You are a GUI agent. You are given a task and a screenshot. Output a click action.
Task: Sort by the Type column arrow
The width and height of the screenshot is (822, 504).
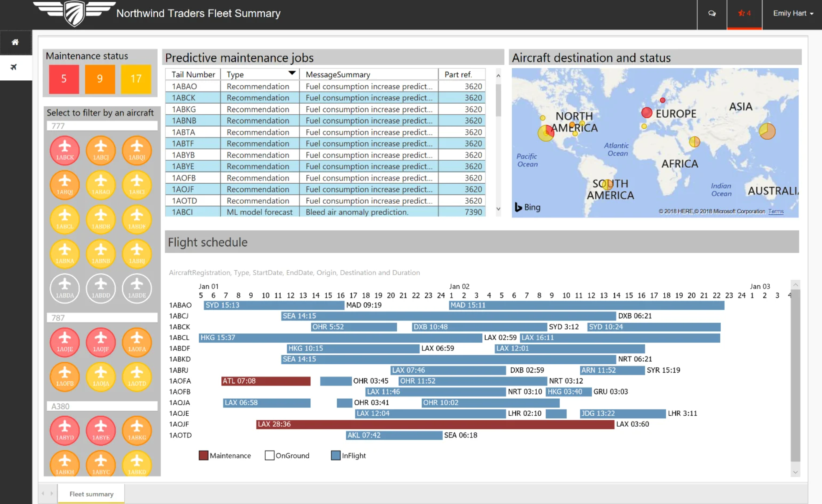(292, 73)
